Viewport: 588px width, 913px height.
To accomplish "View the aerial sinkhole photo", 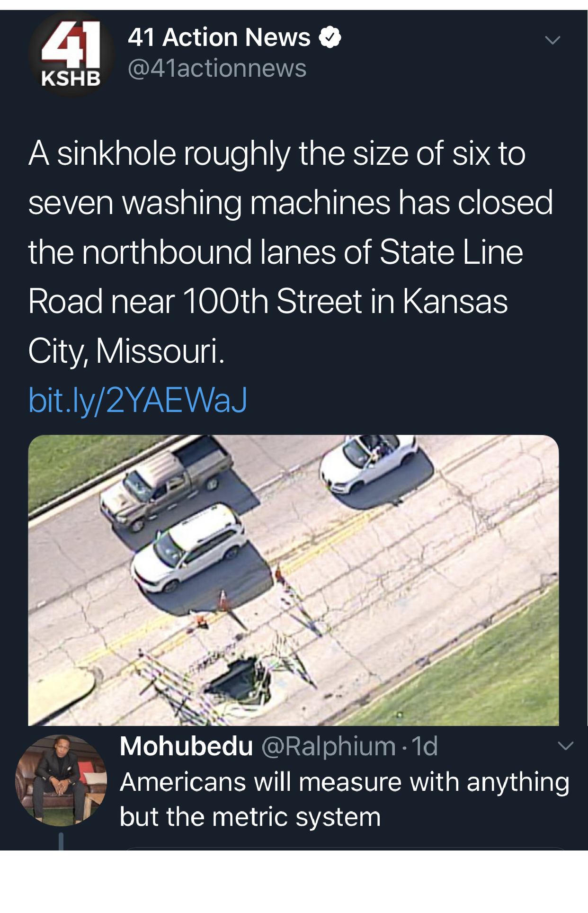I will pos(294,580).
